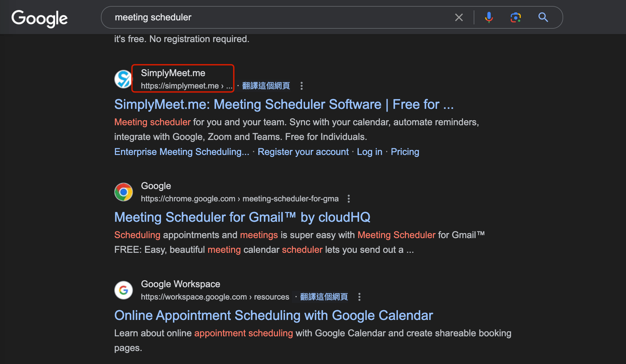Click the Chrome favicon of Google result
Viewport: 626px width, 364px height.
pos(124,192)
